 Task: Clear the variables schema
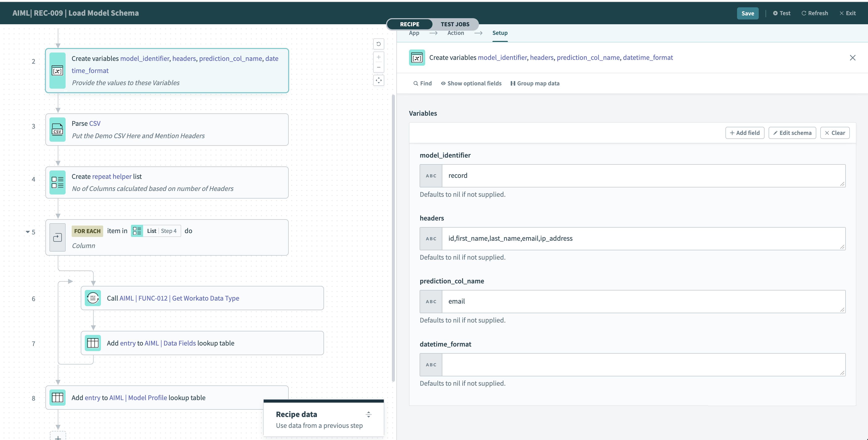(835, 133)
